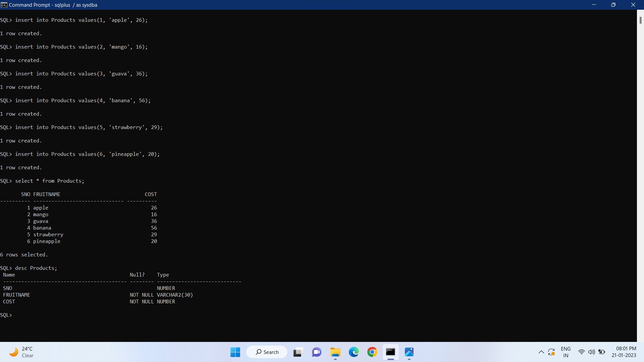The width and height of the screenshot is (644, 362).
Task: Open the blue photo app in the taskbar
Action: (409, 352)
